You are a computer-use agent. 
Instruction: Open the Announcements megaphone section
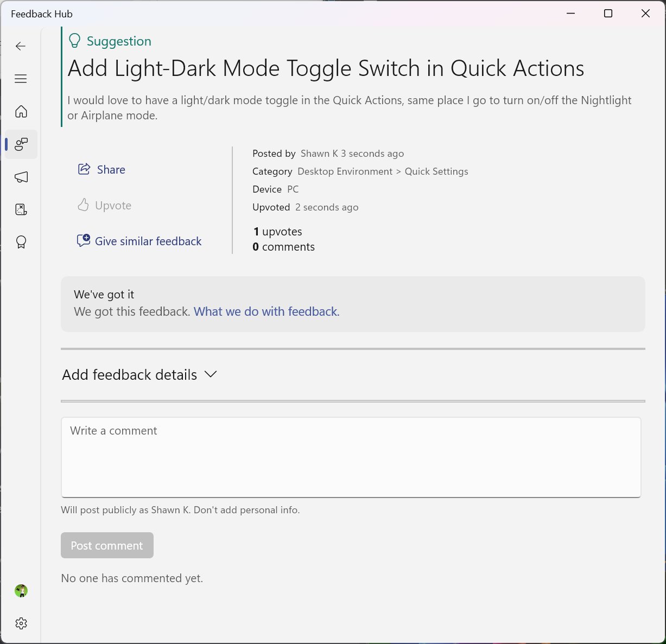click(21, 177)
